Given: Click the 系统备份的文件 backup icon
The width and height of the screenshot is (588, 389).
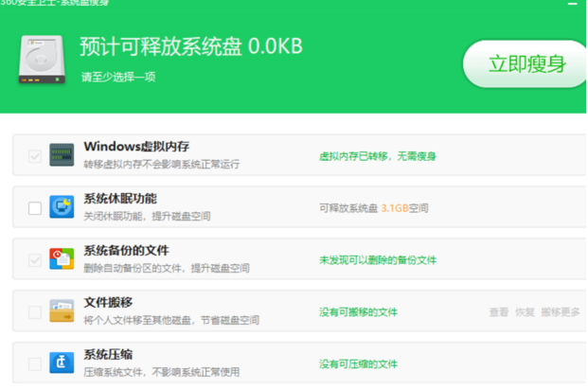Looking at the screenshot, I should [62, 258].
